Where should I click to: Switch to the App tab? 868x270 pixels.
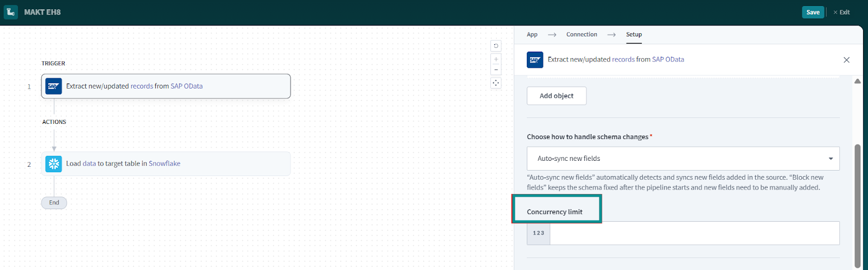[x=532, y=34]
